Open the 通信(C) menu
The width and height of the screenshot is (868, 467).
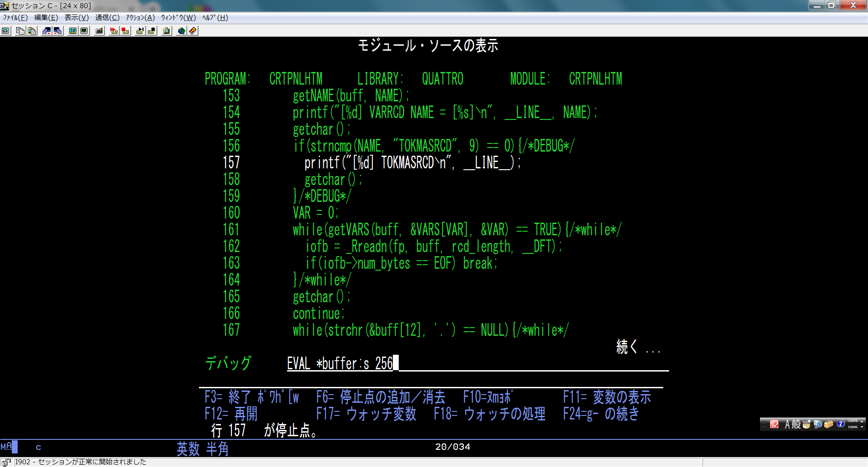[107, 18]
